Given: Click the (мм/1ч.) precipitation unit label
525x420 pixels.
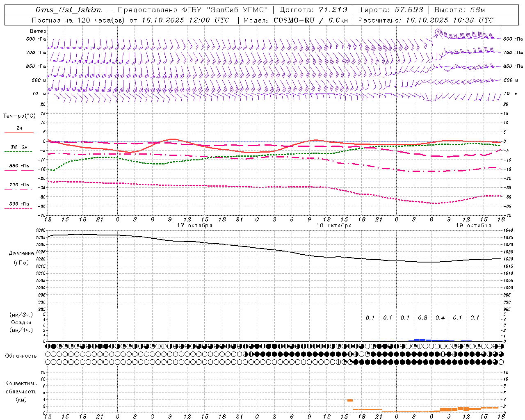Looking at the screenshot, I should pos(21,330).
